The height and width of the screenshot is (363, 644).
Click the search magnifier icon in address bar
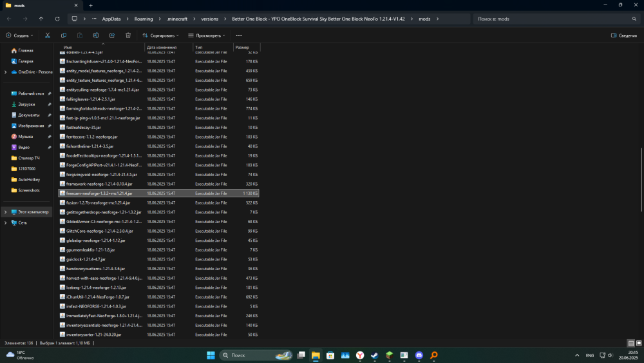click(634, 19)
